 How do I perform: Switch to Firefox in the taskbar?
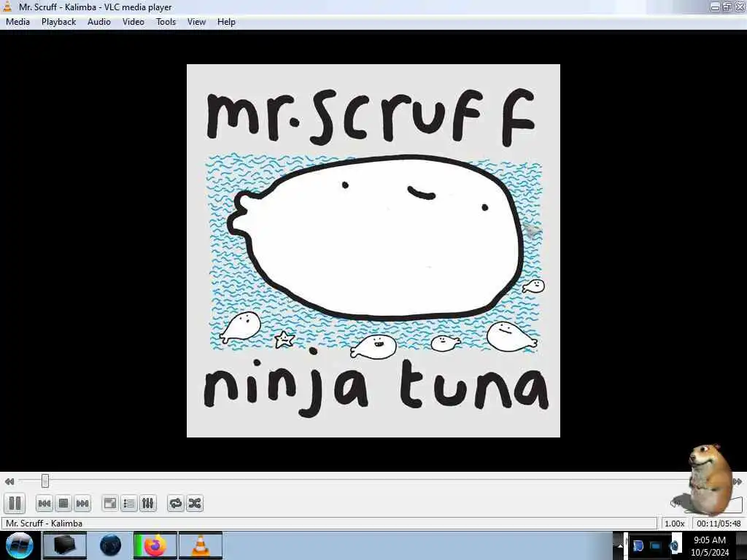click(x=155, y=545)
